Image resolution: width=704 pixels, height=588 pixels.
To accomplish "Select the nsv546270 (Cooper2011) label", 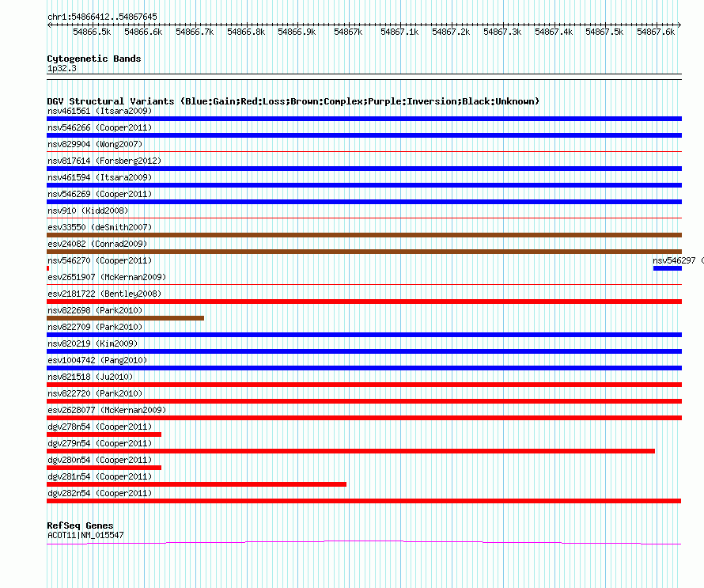I will click(100, 260).
